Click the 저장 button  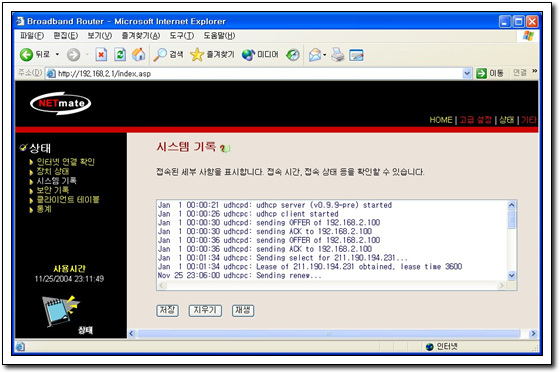pyautogui.click(x=168, y=310)
